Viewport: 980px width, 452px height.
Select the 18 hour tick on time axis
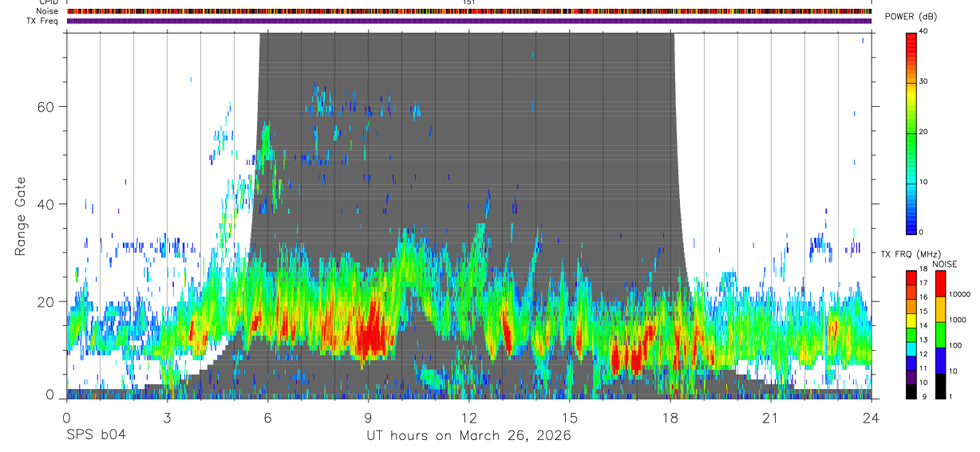(x=670, y=418)
